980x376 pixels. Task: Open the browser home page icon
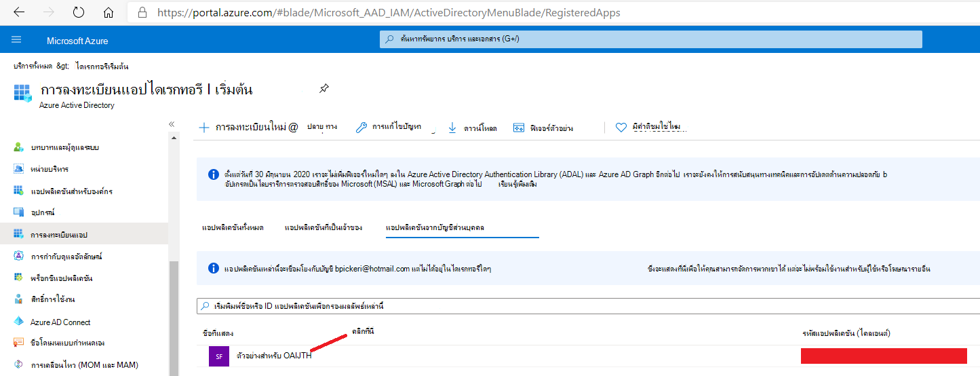click(x=108, y=12)
